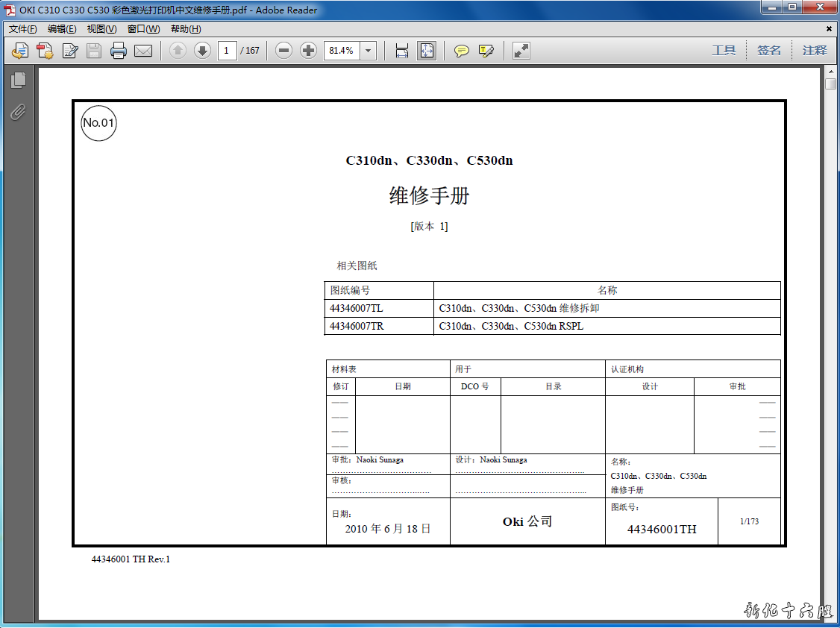Zoom out with the minus button

pyautogui.click(x=283, y=51)
